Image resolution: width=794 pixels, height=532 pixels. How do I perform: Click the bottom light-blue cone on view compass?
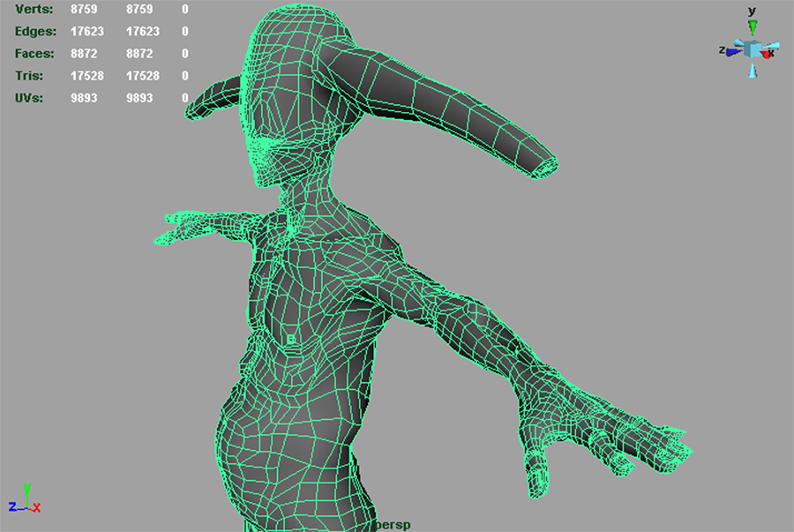(x=753, y=71)
